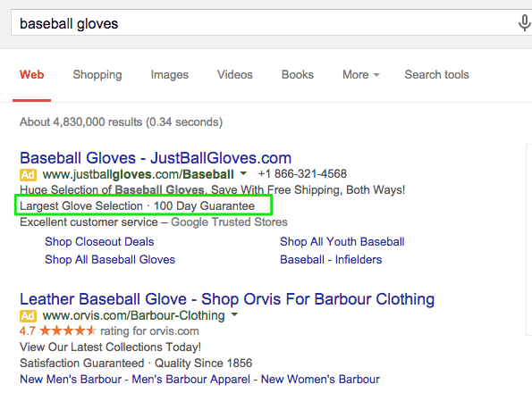Click the New Men's Barbour link
Image resolution: width=532 pixels, height=393 pixels.
[x=71, y=379]
